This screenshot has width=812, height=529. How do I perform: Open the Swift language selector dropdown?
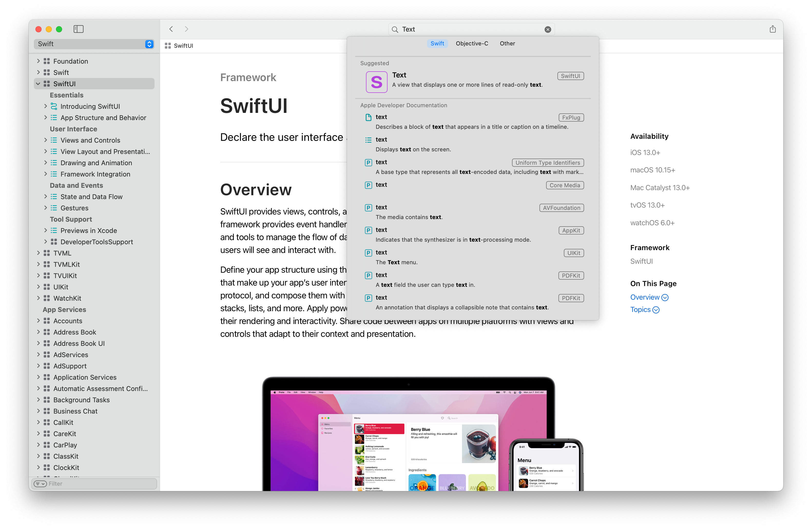pos(149,44)
